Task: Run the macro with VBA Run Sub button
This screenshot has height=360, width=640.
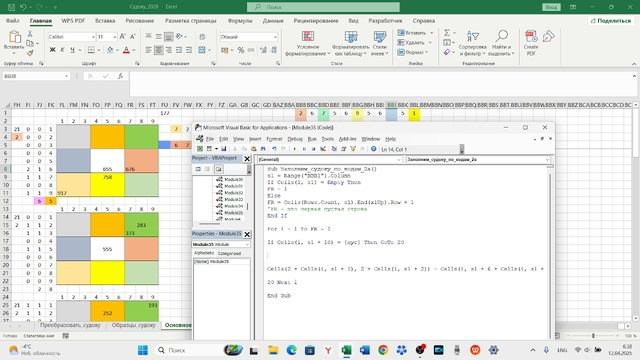Action: [x=294, y=149]
